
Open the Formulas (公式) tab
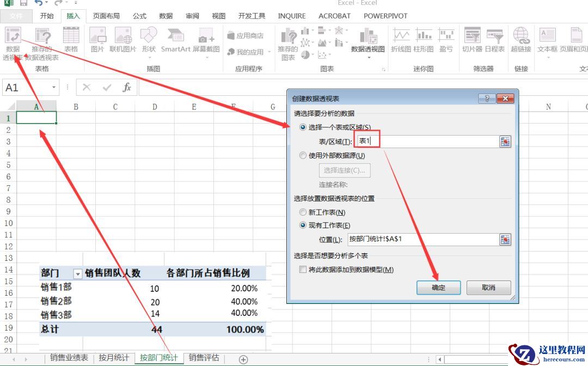point(139,16)
